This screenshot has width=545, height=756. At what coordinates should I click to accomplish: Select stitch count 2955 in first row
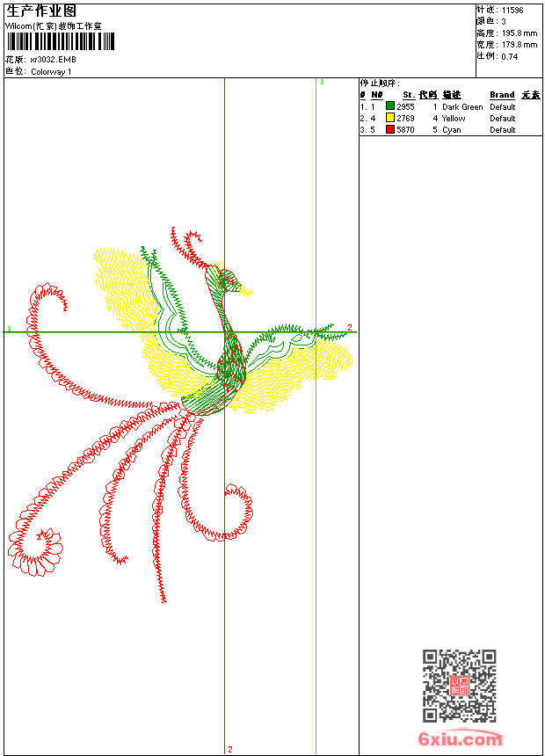405,107
